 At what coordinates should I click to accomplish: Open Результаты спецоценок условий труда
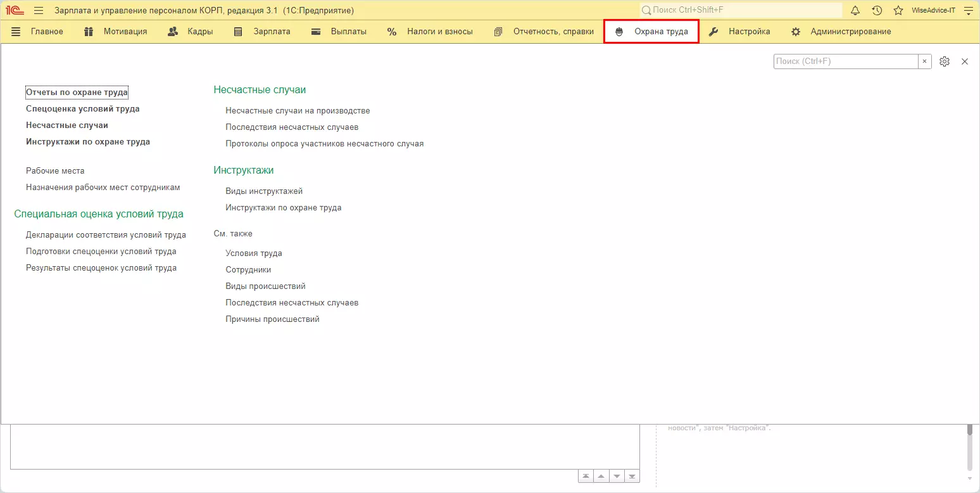coord(101,268)
